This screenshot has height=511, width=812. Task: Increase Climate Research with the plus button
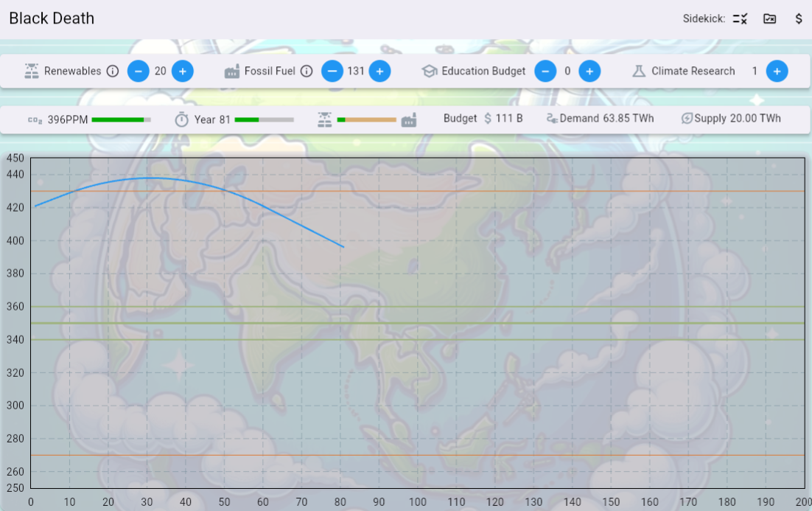[777, 71]
